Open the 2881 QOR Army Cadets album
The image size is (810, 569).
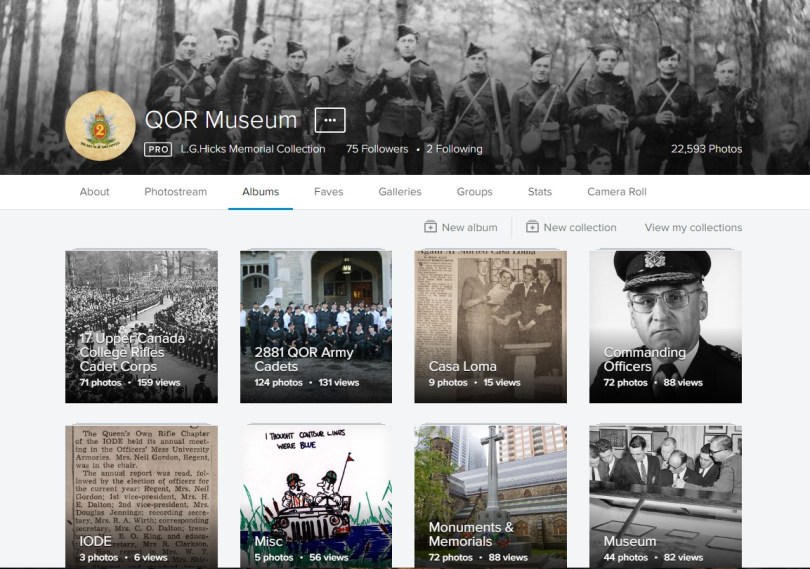(316, 326)
